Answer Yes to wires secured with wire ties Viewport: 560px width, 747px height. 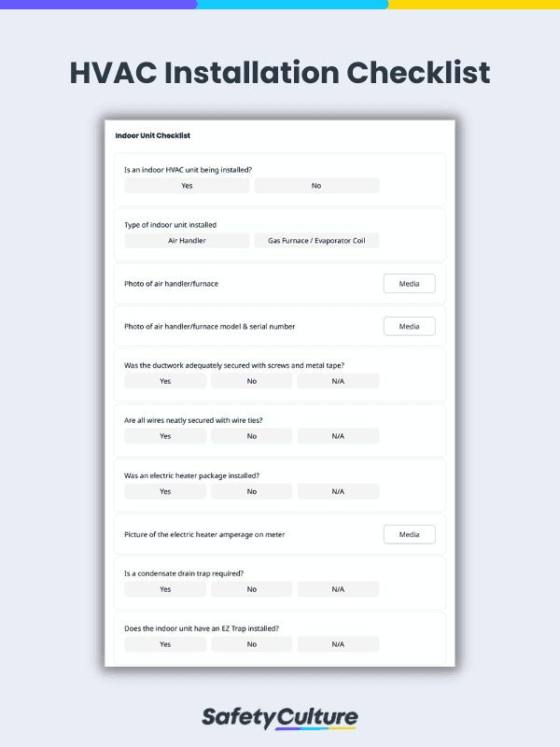(165, 435)
